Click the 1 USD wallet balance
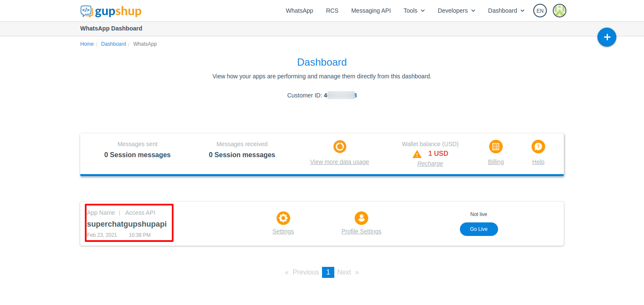This screenshot has width=644, height=305. click(x=438, y=153)
